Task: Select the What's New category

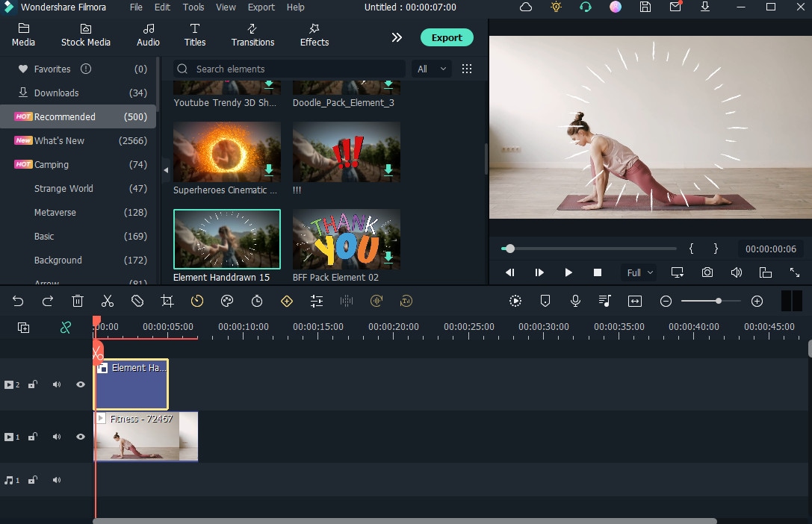Action: point(59,140)
